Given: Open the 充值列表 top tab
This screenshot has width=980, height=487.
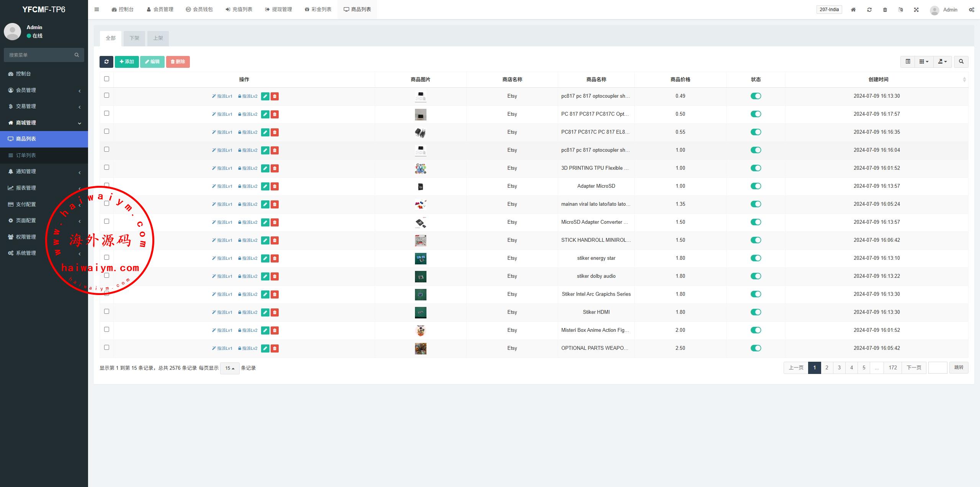Looking at the screenshot, I should [x=239, y=10].
